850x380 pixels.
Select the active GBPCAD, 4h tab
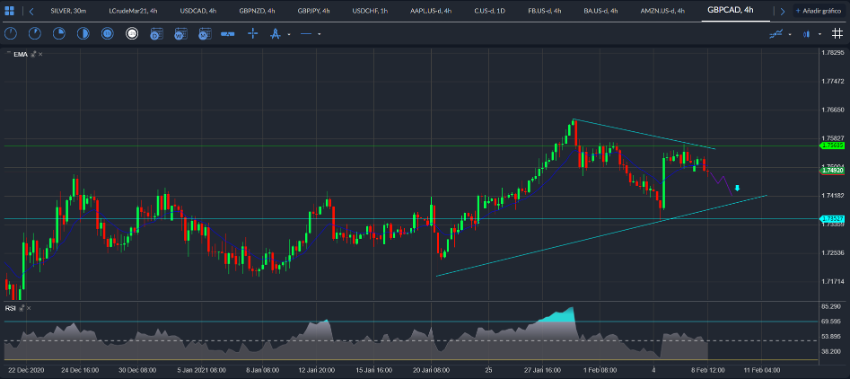[730, 10]
